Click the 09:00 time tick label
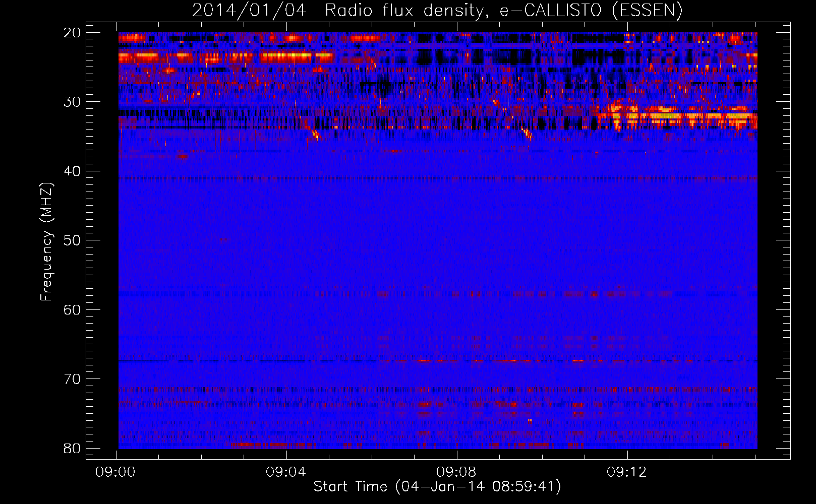816x504 pixels. pyautogui.click(x=115, y=472)
